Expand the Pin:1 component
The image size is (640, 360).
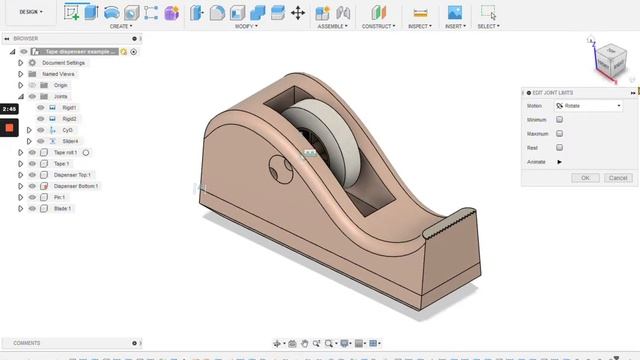20,197
